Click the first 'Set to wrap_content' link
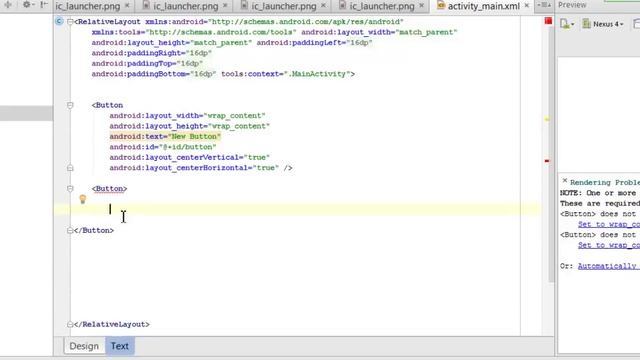Viewport: 640px width, 360px height. click(609, 224)
